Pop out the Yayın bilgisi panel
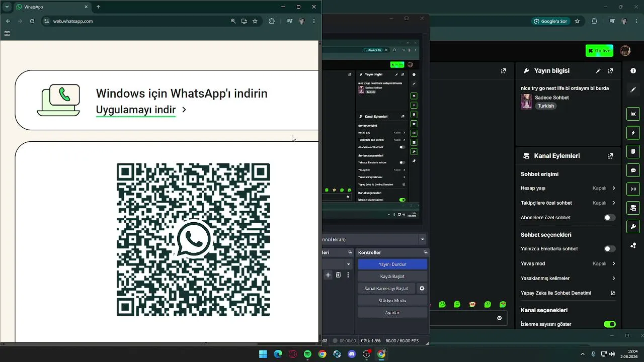This screenshot has width=644, height=362. click(x=610, y=71)
